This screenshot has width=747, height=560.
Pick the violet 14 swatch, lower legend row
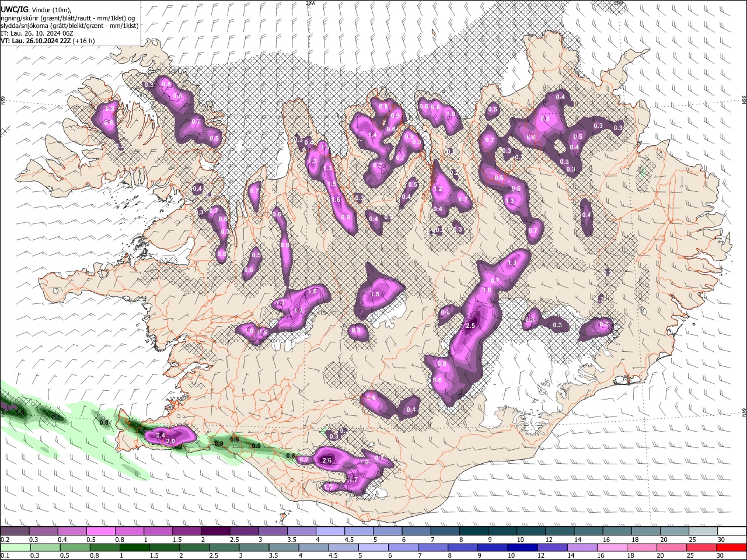[582, 547]
